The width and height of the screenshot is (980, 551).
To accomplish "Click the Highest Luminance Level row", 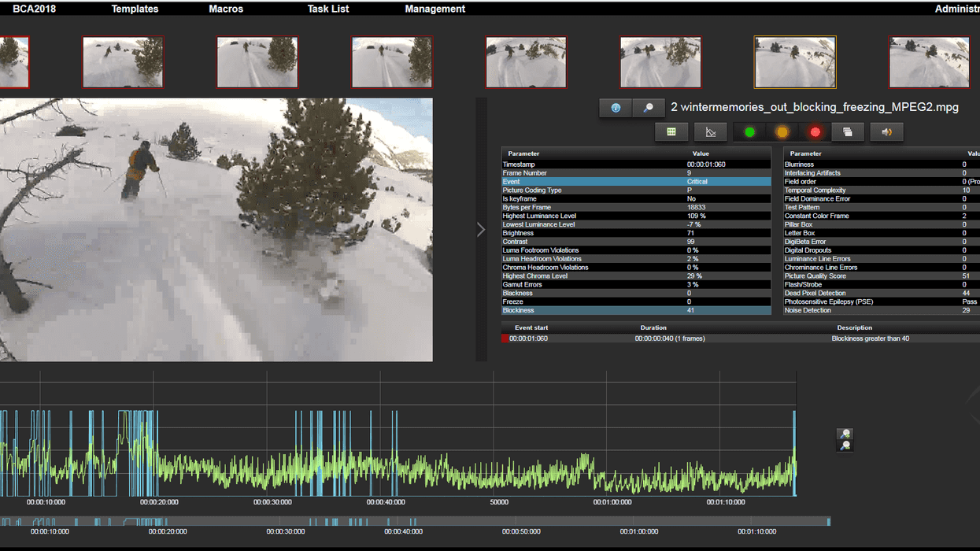I will [x=636, y=216].
